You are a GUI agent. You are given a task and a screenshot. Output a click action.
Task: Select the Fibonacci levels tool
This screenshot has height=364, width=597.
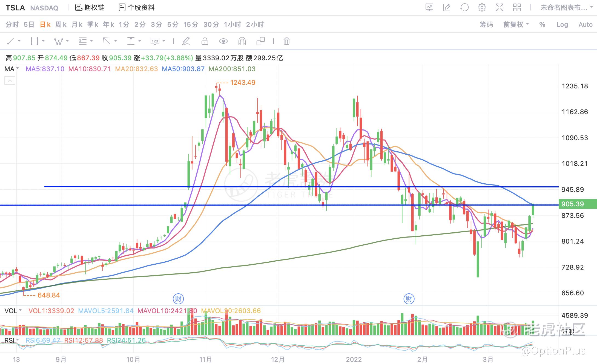click(x=82, y=41)
